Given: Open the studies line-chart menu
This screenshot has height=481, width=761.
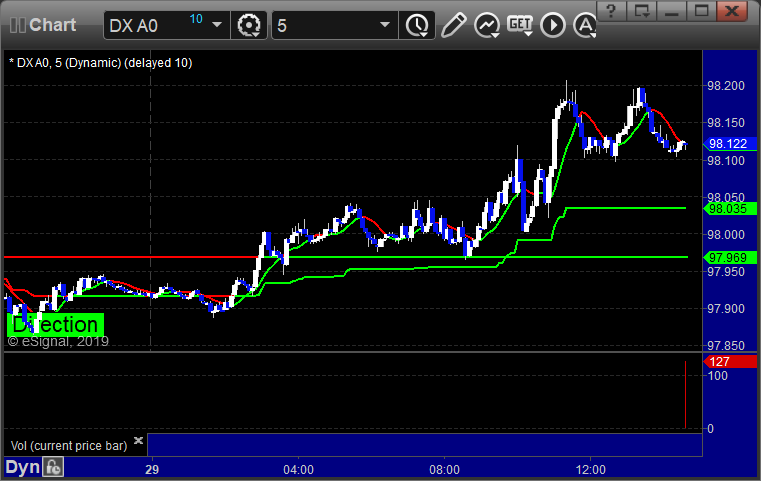Looking at the screenshot, I should [x=487, y=25].
